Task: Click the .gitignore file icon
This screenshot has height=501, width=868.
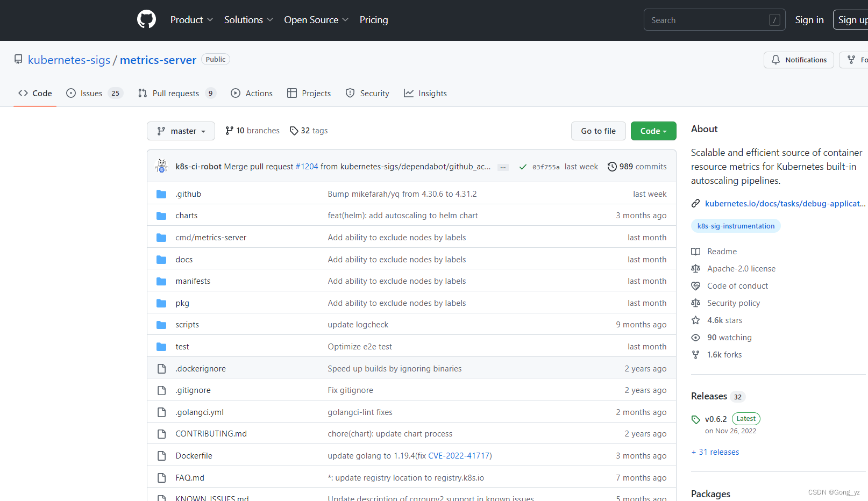Action: point(161,390)
